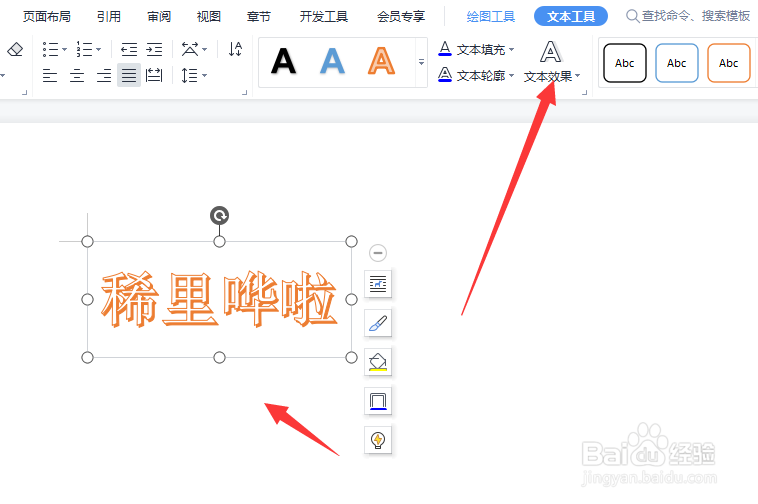The height and width of the screenshot is (504, 758).
Task: Collapse floating quick toolbar minus button
Action: 378,253
